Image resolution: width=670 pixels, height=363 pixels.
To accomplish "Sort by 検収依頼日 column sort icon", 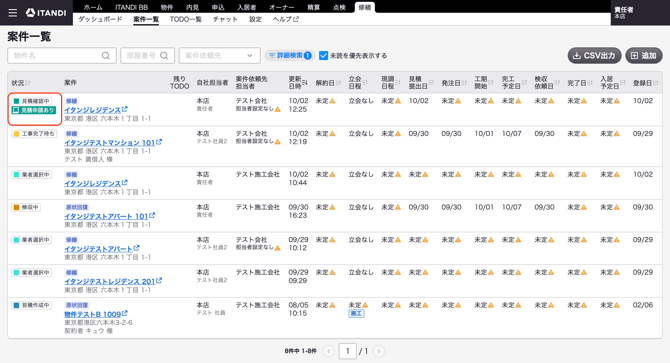I will pyautogui.click(x=557, y=82).
